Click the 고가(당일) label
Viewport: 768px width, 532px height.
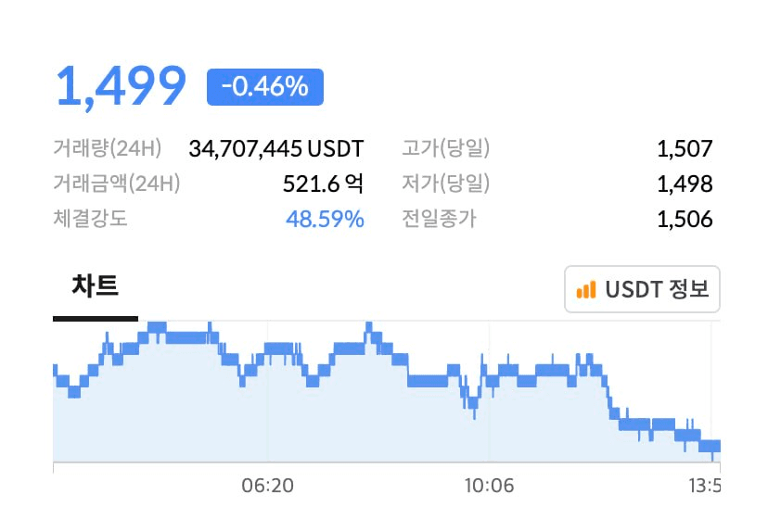(x=446, y=148)
